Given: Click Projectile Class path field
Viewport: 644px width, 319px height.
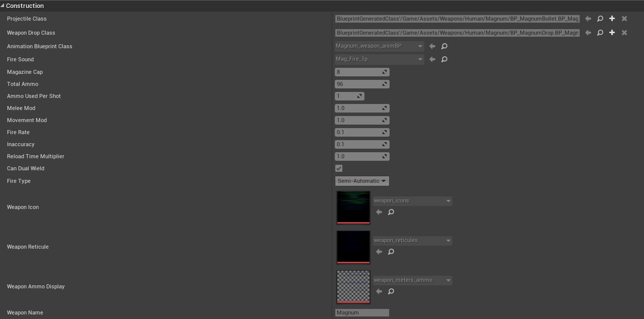Looking at the screenshot, I should [457, 19].
